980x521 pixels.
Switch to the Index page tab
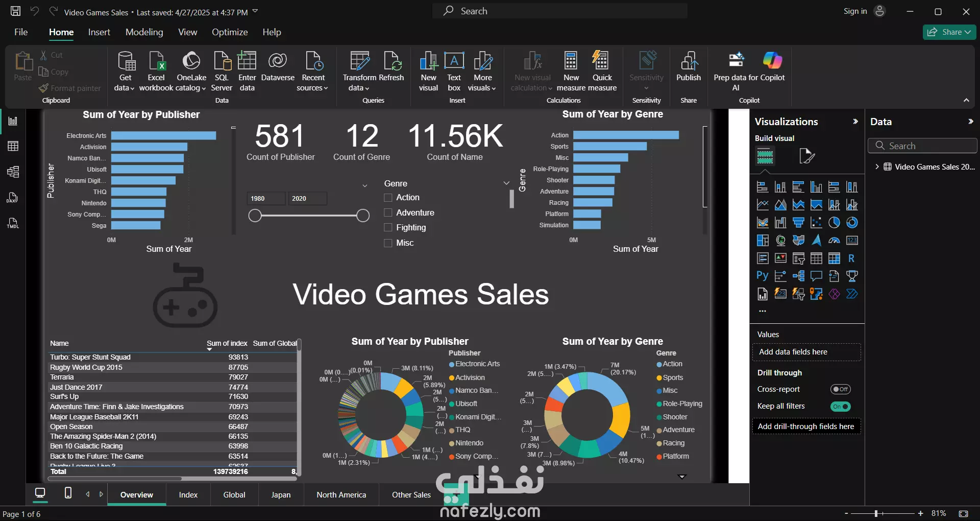coord(188,494)
